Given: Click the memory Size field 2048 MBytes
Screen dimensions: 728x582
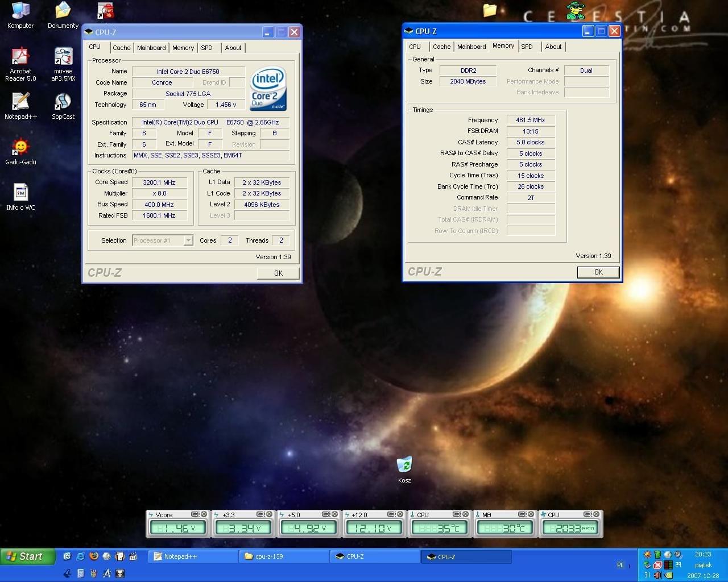Looking at the screenshot, I should point(468,81).
